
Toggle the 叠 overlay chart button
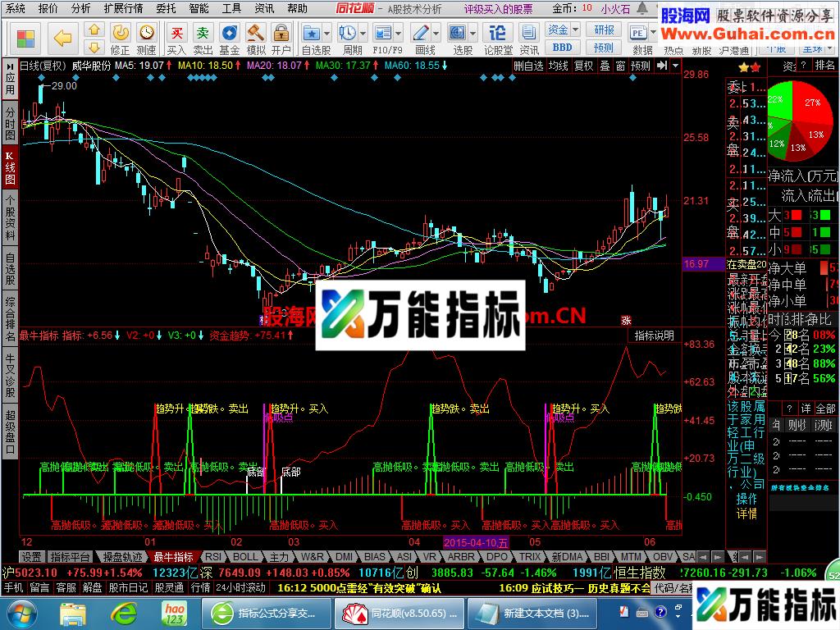605,66
